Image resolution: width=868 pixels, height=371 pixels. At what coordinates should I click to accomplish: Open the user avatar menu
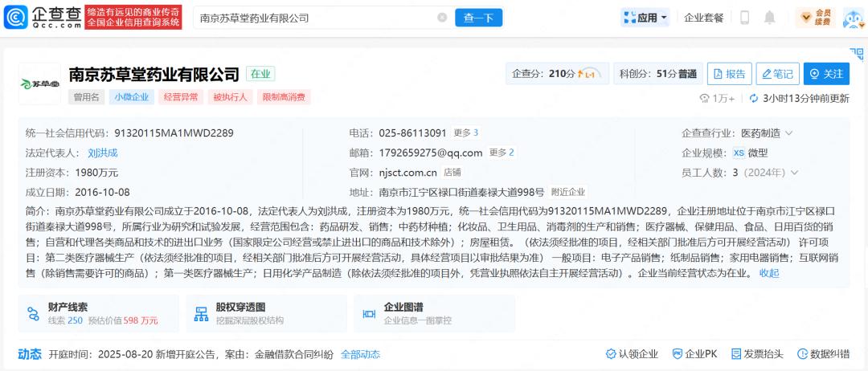[x=853, y=18]
